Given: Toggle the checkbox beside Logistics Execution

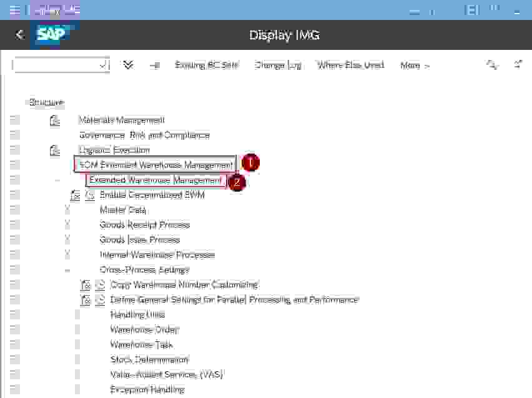Looking at the screenshot, I should click(x=14, y=150).
